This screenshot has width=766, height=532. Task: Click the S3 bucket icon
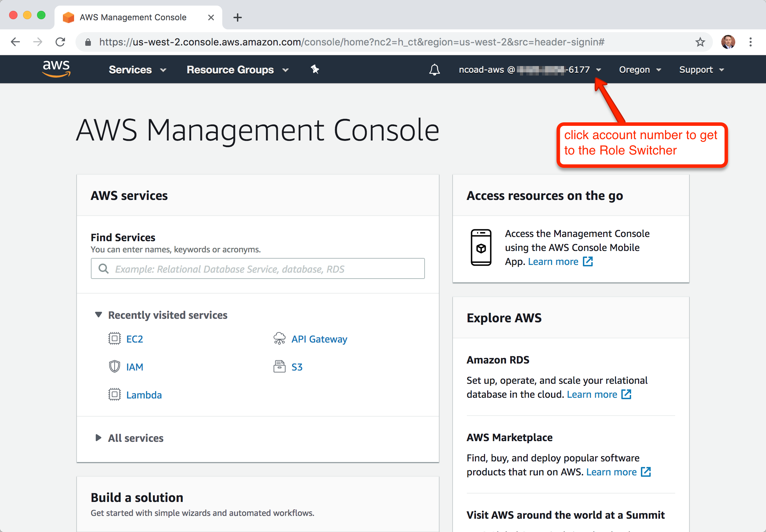[279, 367]
